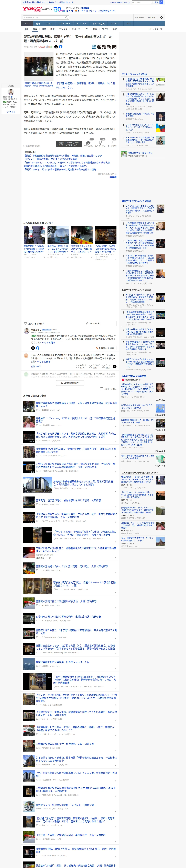Click the red comment count 3518 icon
The image size is (186, 868).
pyautogui.click(x=42, y=47)
